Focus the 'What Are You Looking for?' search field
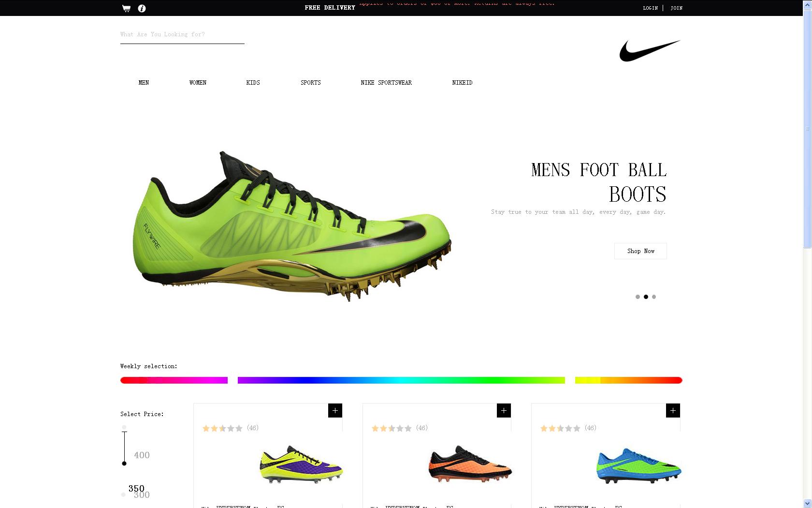 (182, 35)
